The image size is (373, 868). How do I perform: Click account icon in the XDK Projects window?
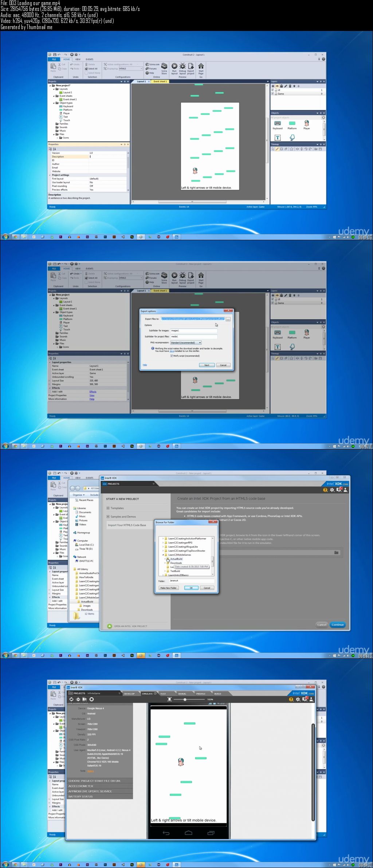346,490
